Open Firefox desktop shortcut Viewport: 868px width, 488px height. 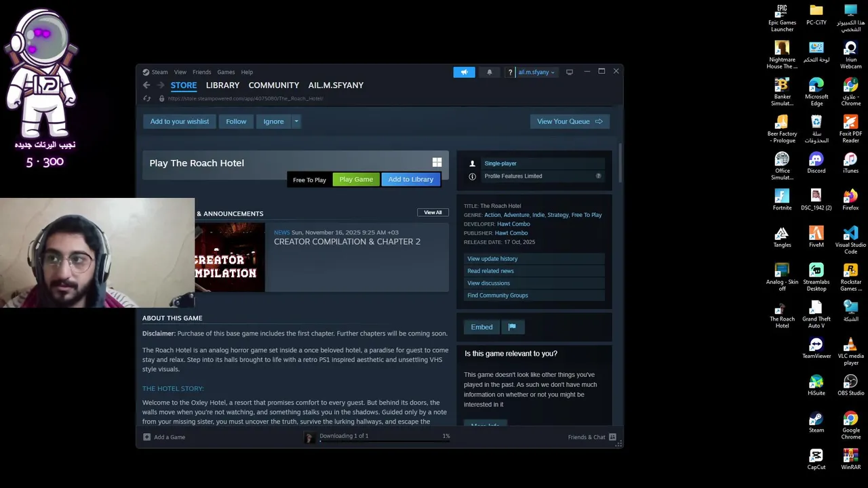click(851, 200)
